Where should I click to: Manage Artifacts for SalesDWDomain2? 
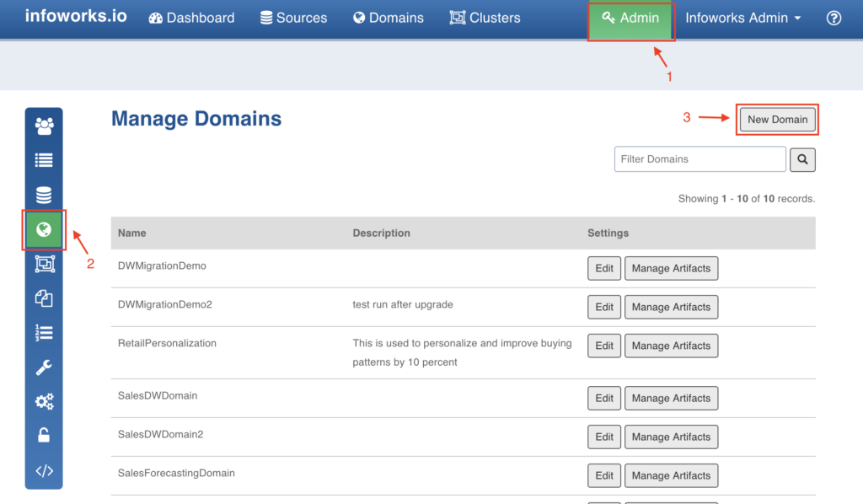(x=671, y=437)
